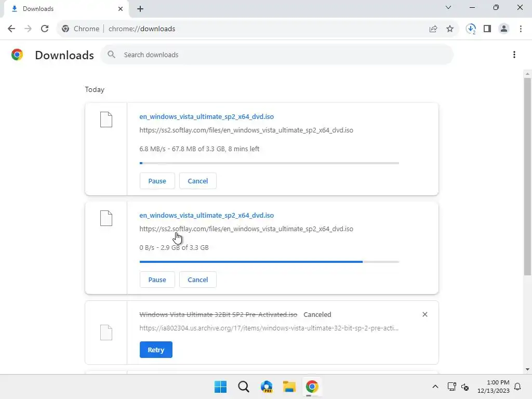Screen dimensions: 532x399
Task: Click the text "6.8 MB/s - 67.8 MB of 3.3 GB, 8 mins left"
Action: click(x=199, y=149)
